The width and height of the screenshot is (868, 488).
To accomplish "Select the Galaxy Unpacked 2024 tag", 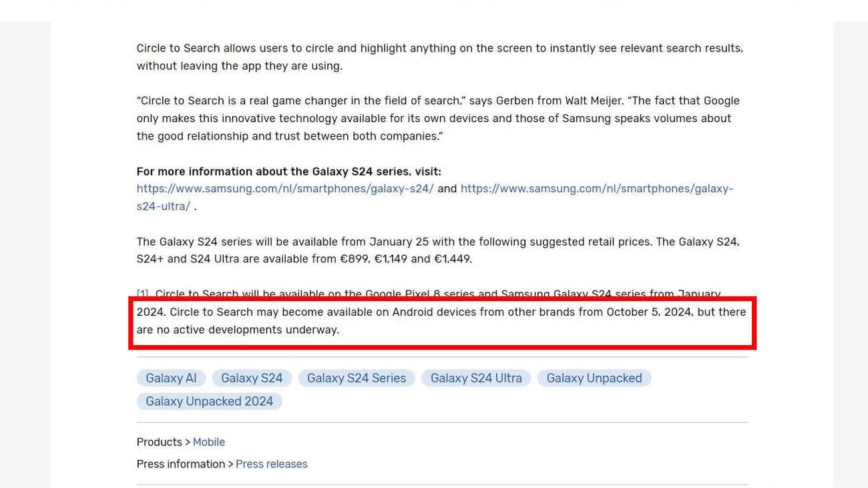I will (209, 401).
